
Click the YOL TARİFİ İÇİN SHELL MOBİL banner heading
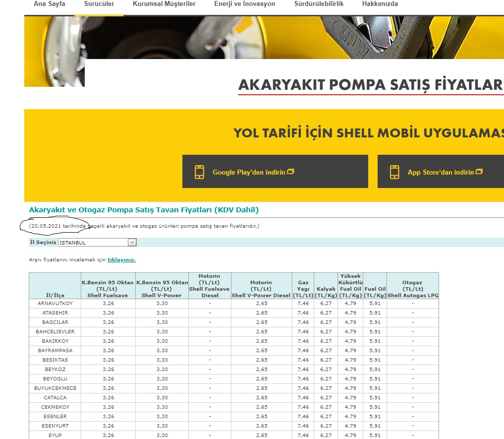tap(369, 133)
